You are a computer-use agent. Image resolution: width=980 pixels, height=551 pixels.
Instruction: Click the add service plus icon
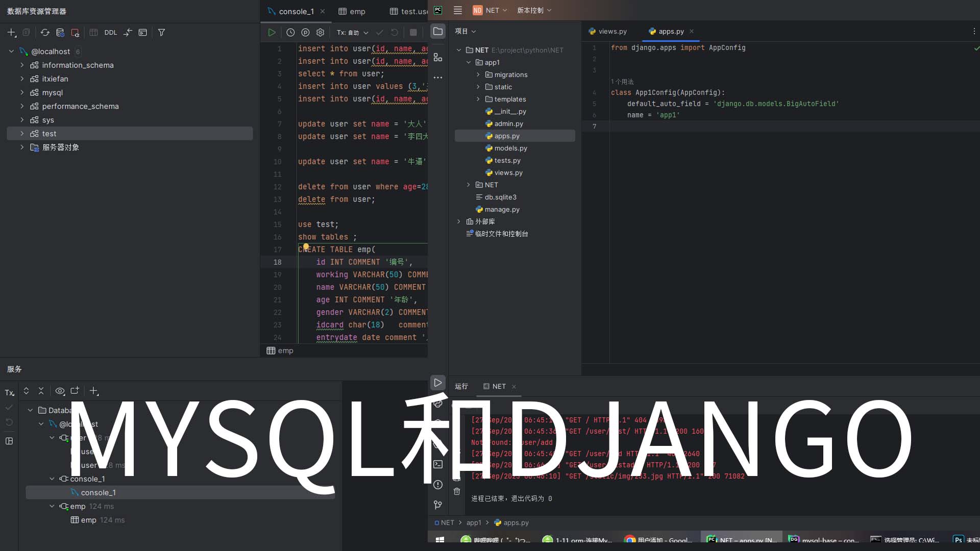(93, 391)
